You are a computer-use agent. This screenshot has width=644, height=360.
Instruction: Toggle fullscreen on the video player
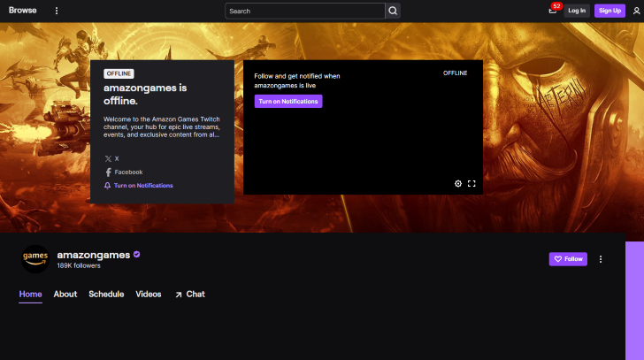point(471,183)
